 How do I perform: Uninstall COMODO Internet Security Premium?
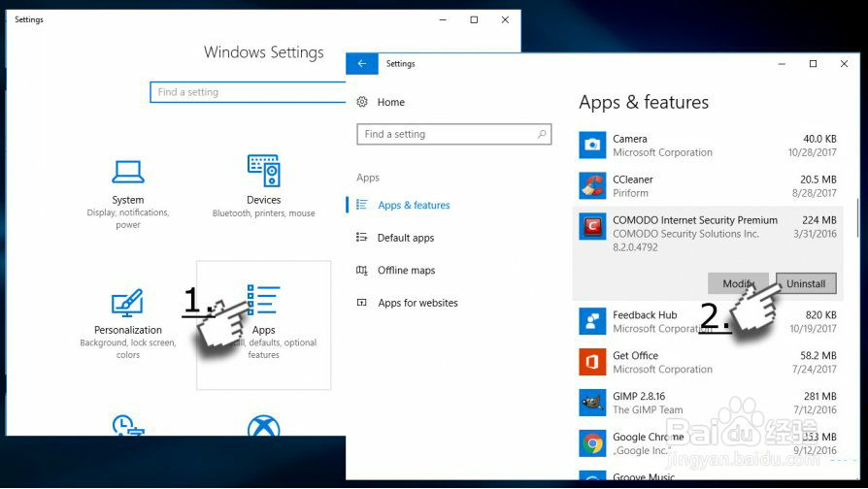806,283
